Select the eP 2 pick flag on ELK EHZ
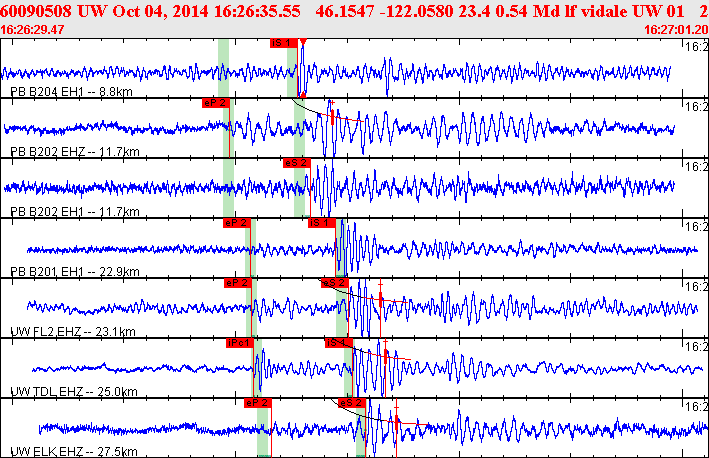Viewport: 709px width, 458px height. pos(258,403)
